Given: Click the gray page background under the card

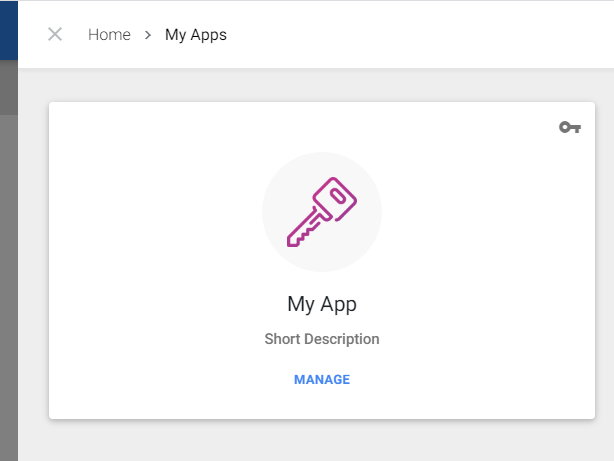Looking at the screenshot, I should pos(321,441).
